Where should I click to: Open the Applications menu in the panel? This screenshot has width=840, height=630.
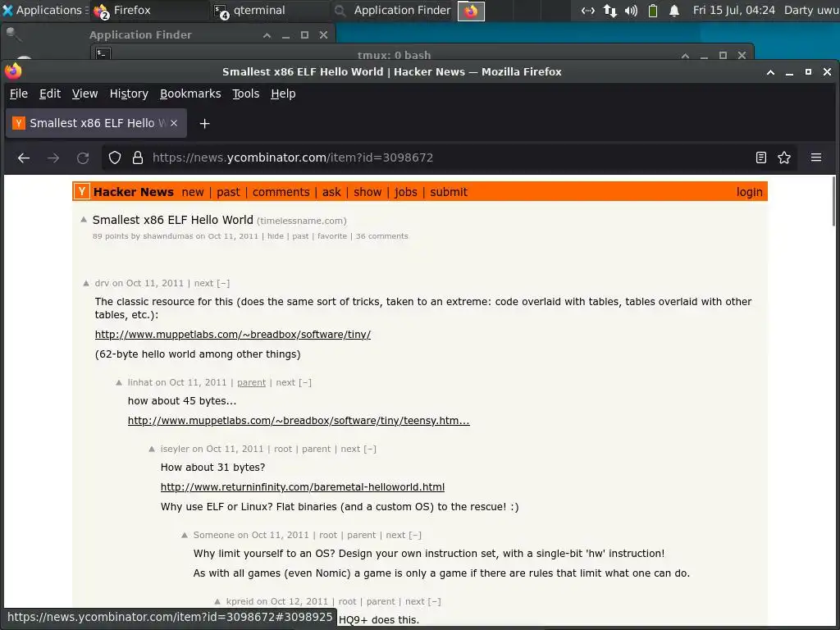44,10
